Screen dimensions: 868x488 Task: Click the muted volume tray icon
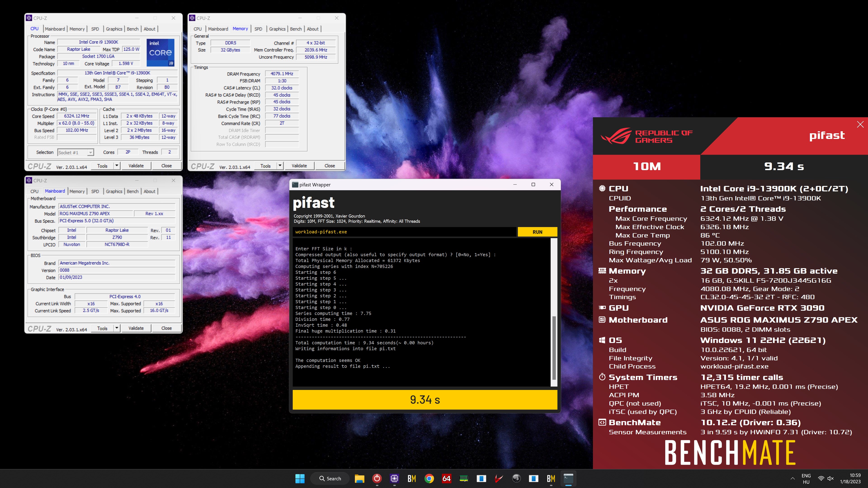click(830, 479)
